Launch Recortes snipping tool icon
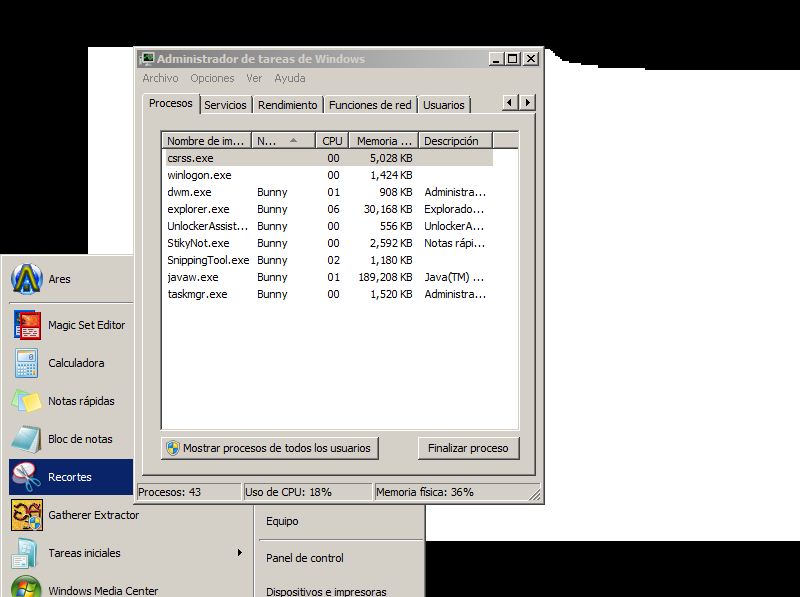 26,477
